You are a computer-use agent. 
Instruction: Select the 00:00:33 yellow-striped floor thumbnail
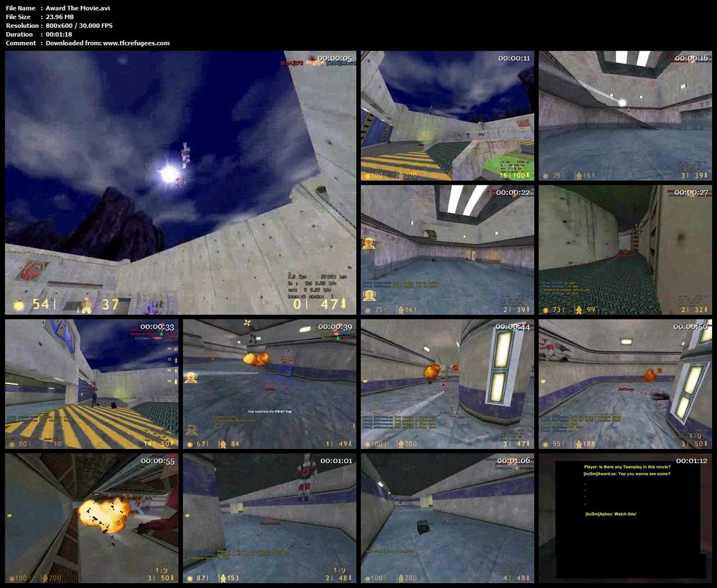92,384
